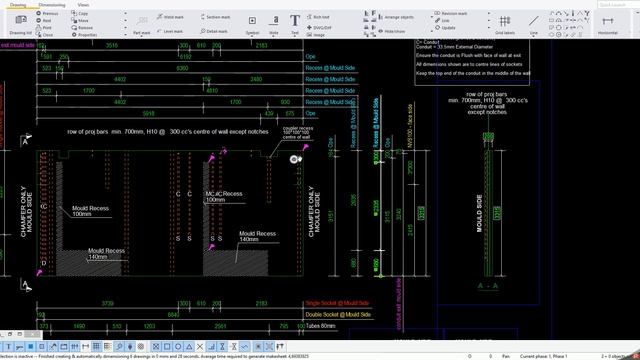Expand the arrow beside Revision mark

pos(489,13)
